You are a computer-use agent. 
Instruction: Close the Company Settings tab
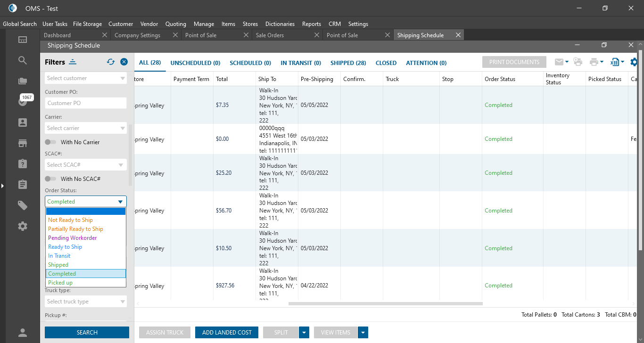click(175, 35)
